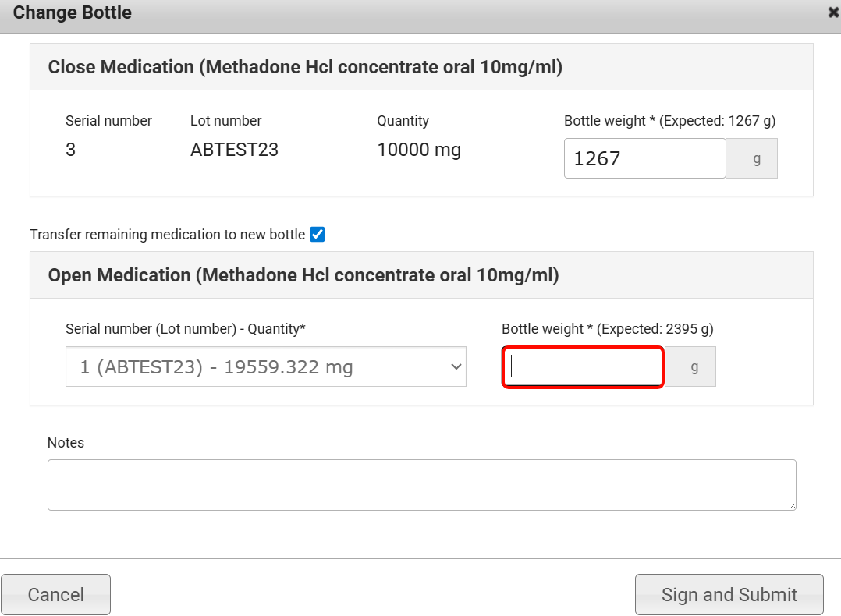Click the Open Medication section header
This screenshot has height=616, width=841.
(x=303, y=275)
